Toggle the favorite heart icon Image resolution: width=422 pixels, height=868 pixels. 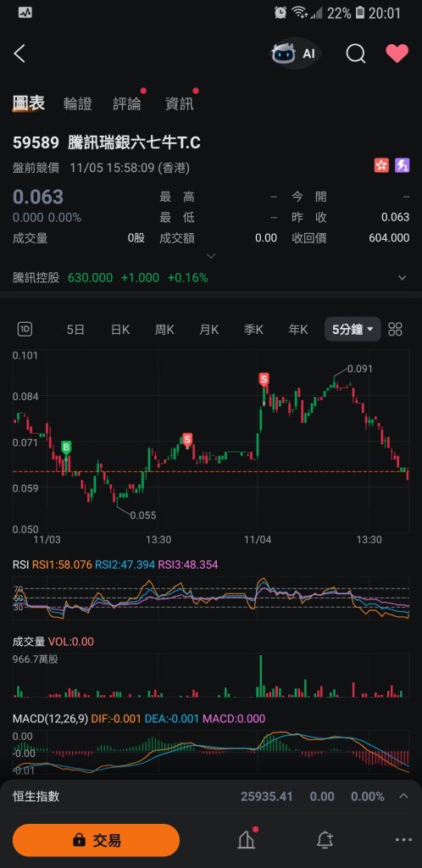coord(397,53)
